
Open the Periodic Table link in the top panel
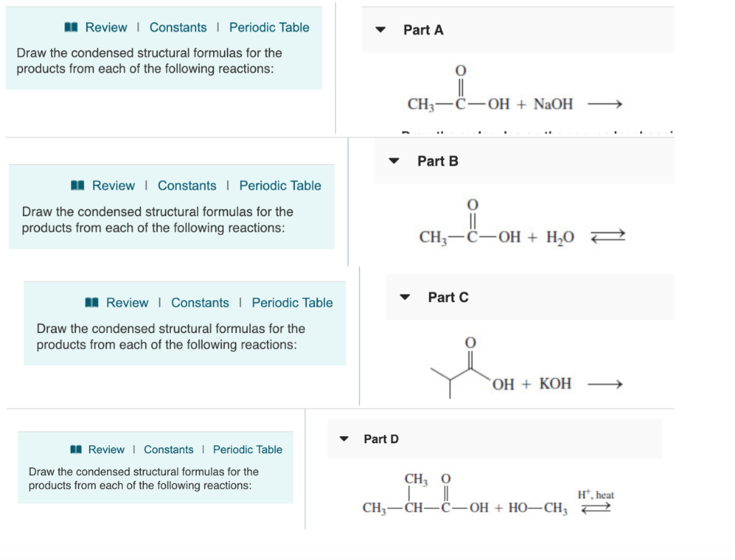(x=269, y=27)
